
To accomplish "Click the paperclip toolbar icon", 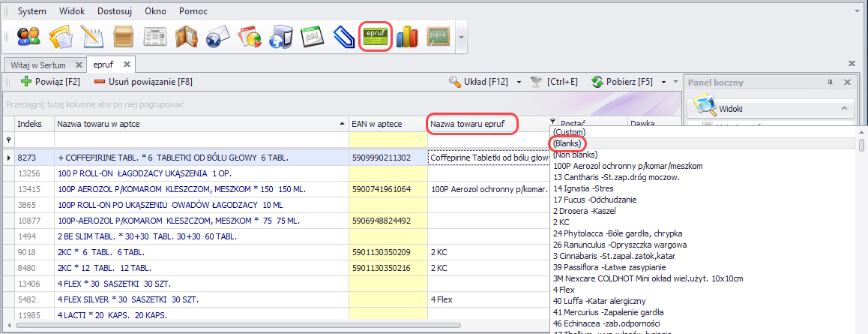I will click(x=343, y=36).
